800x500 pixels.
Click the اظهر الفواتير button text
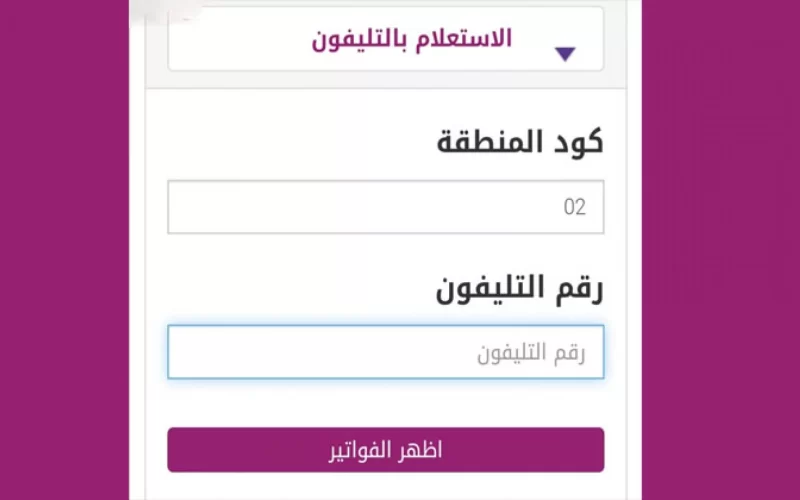[386, 450]
